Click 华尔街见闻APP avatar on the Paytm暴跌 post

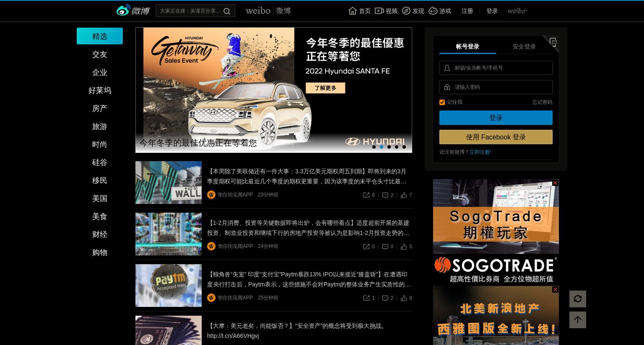[x=211, y=298]
